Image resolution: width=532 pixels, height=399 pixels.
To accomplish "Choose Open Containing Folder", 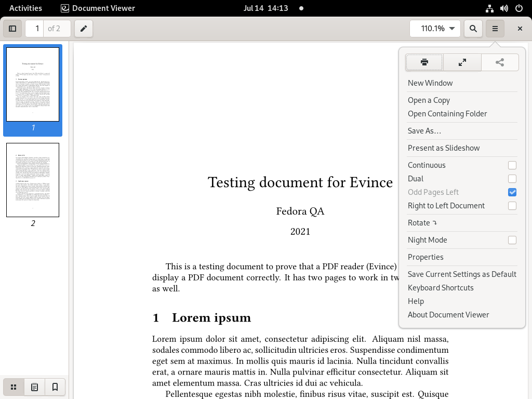I will tap(462, 114).
